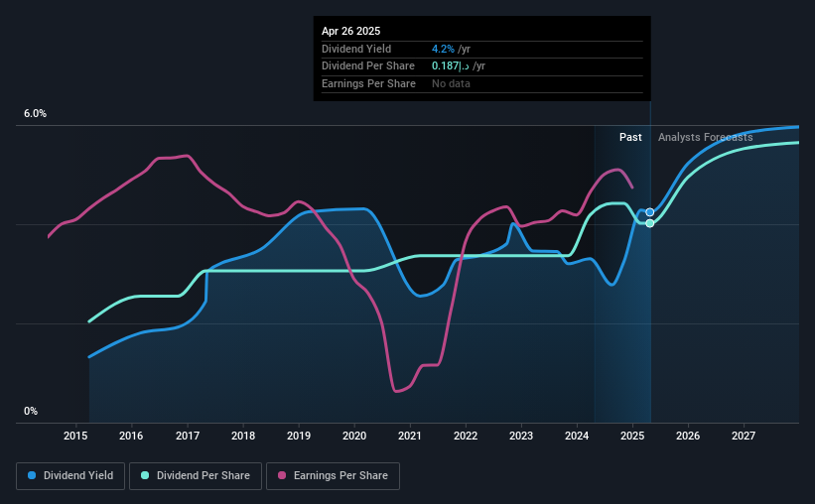Click the Apr 26 2025 tooltip date
The height and width of the screenshot is (504, 815).
coord(350,31)
